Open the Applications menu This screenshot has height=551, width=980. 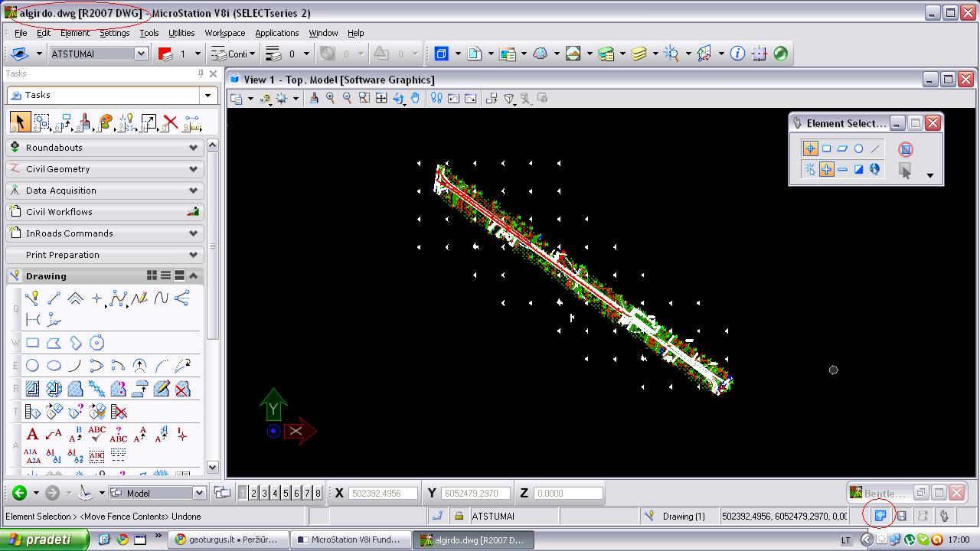[x=276, y=33]
